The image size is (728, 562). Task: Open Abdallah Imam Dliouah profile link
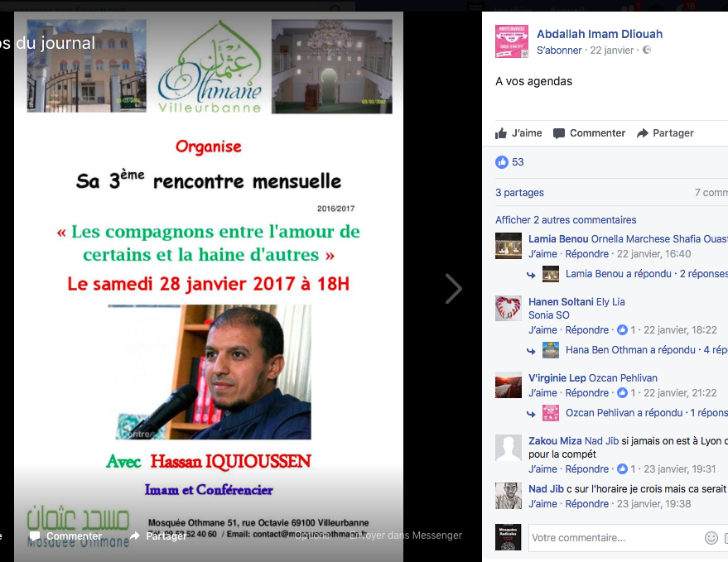coord(600,34)
